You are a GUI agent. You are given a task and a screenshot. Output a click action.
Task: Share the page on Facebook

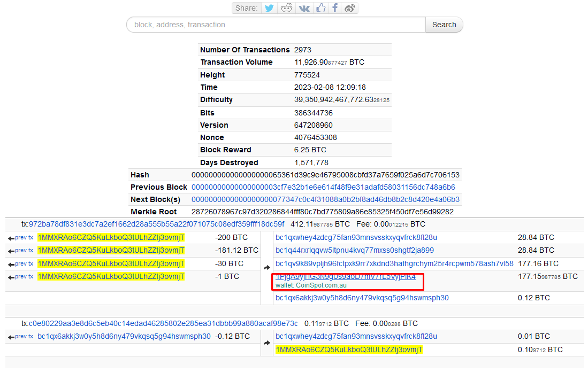tap(335, 8)
